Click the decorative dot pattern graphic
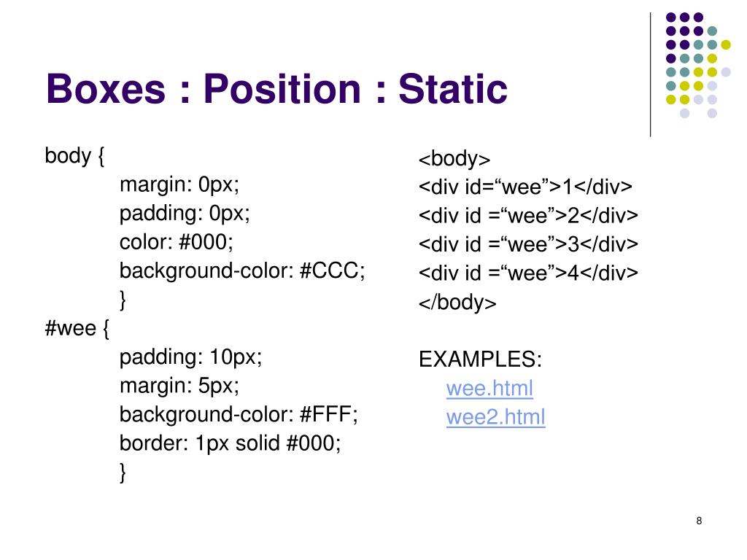 pos(698,65)
